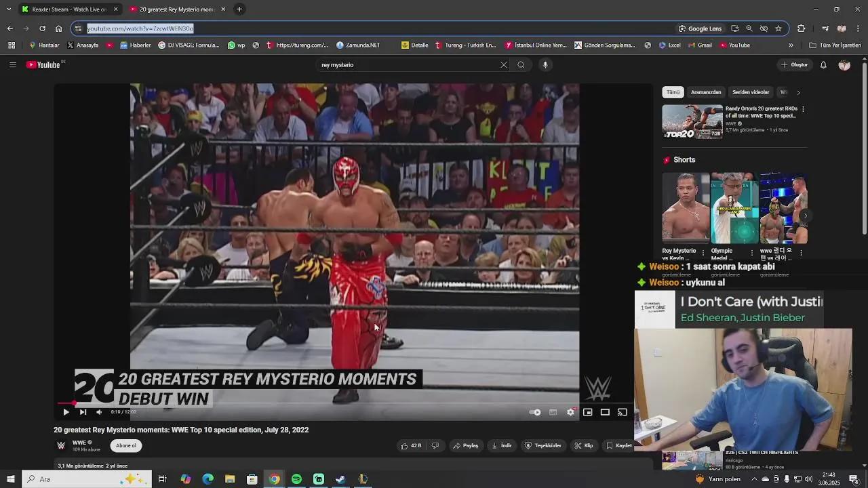Open the Rey Mysterio vs Kevin short
This screenshot has height=488, width=868.
coord(686,208)
